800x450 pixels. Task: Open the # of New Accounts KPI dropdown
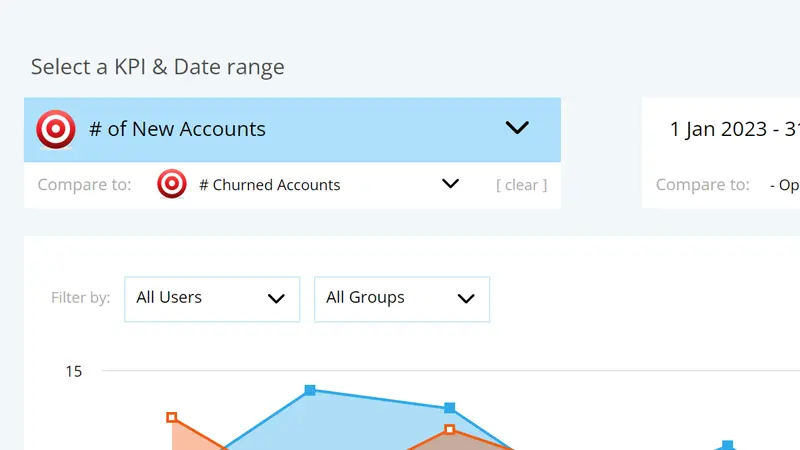click(292, 130)
